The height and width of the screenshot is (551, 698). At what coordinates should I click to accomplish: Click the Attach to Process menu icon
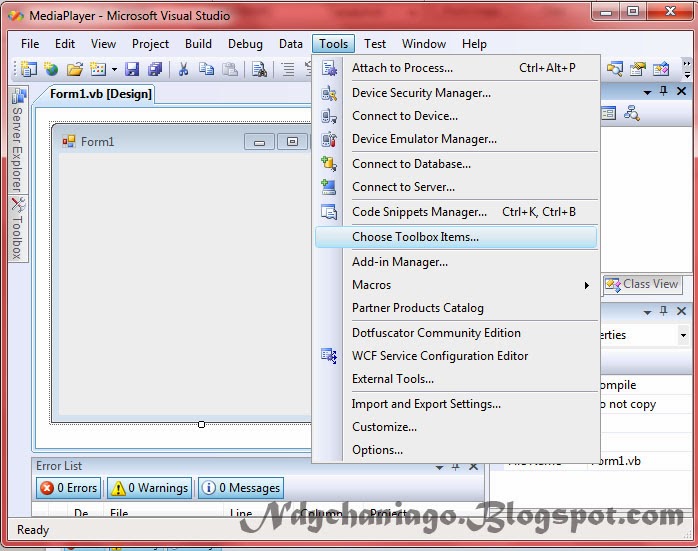click(x=329, y=68)
